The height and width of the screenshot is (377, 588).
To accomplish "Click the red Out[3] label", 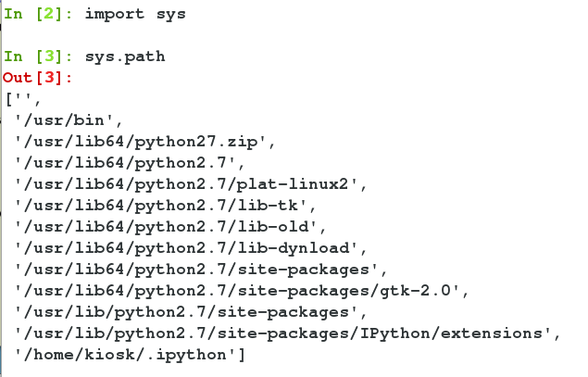I will pos(37,78).
